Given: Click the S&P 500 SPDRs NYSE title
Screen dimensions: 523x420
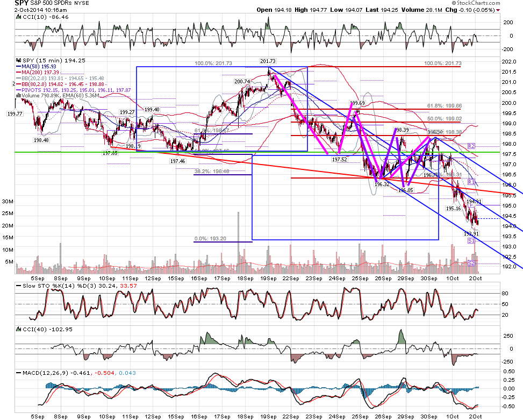Looking at the screenshot, I should pos(59,3).
